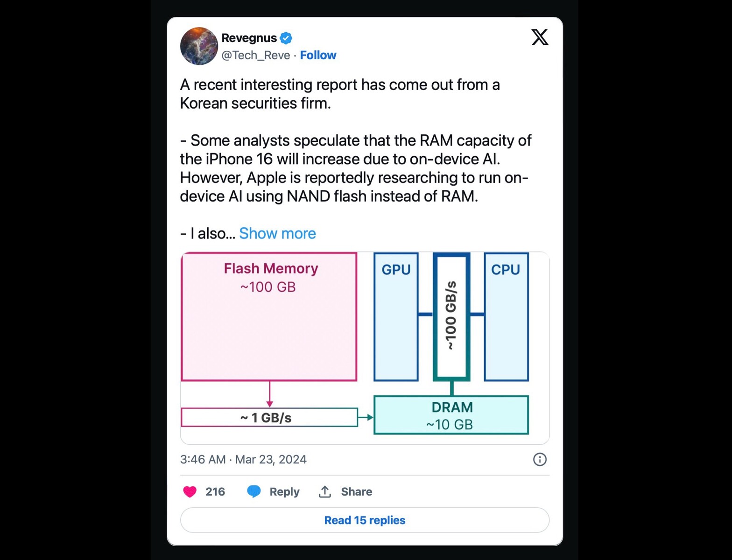Screen dimensions: 732x560
Task: Click the Reply text label
Action: [x=284, y=492]
